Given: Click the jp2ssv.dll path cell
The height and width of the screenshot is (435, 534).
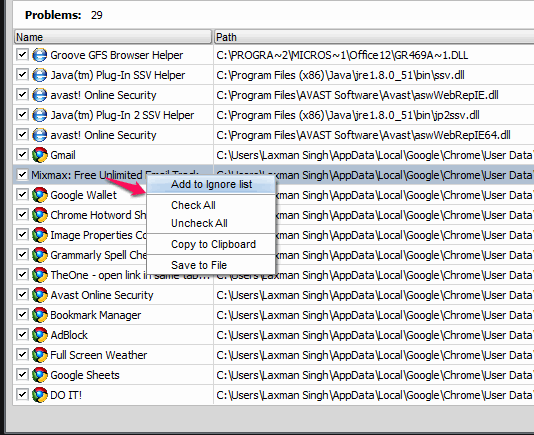Looking at the screenshot, I should tap(348, 115).
